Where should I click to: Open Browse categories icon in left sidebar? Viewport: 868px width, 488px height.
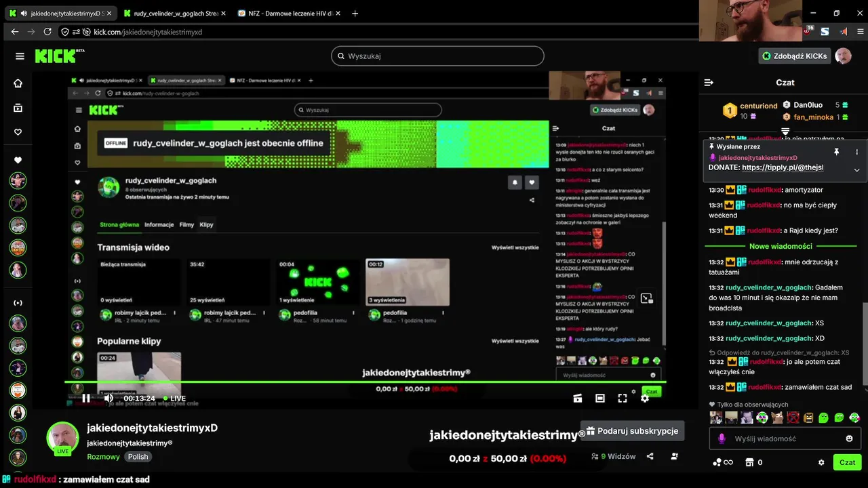(x=18, y=108)
